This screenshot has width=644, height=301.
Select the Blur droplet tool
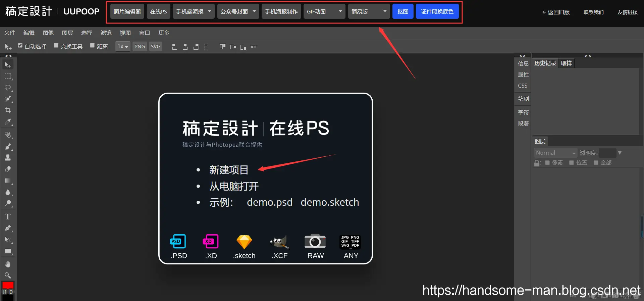8,192
